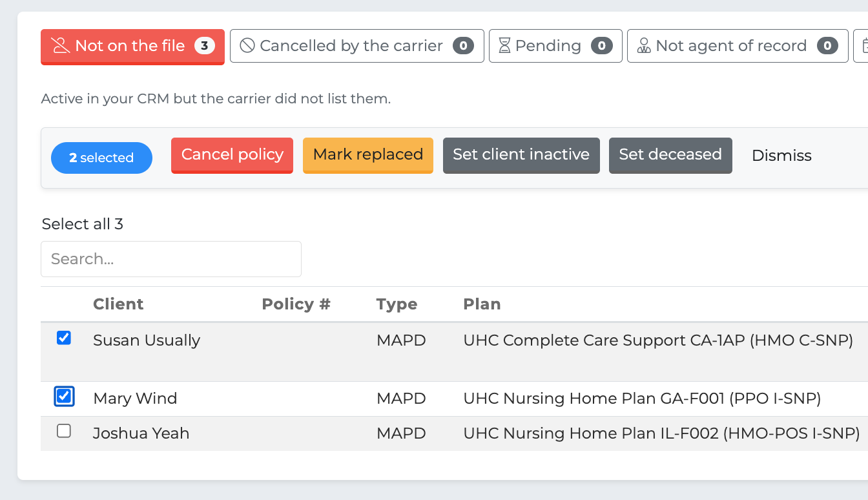Check the Joshua Yeah row checkbox
Image resolution: width=868 pixels, height=500 pixels.
[64, 431]
